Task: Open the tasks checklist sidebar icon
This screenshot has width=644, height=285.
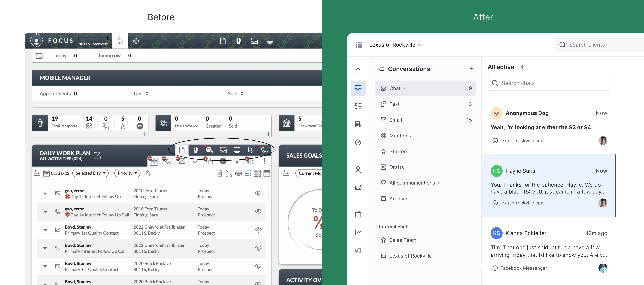Action: (358, 106)
